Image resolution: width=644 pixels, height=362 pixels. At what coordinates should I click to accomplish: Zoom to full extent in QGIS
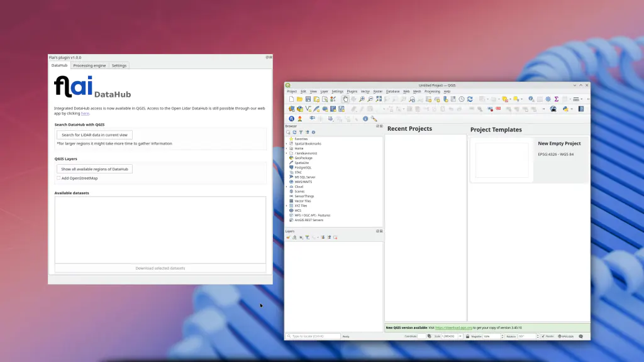click(379, 99)
